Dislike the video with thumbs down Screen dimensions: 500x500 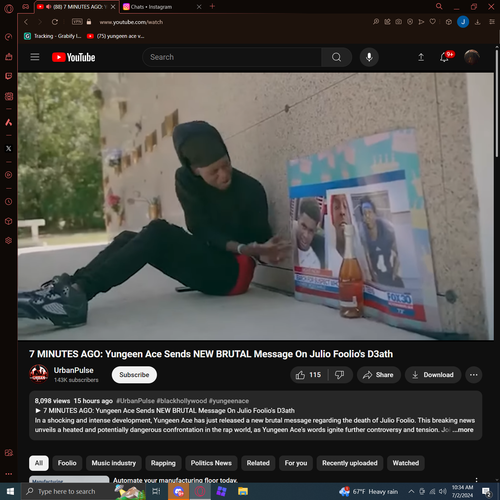(340, 375)
